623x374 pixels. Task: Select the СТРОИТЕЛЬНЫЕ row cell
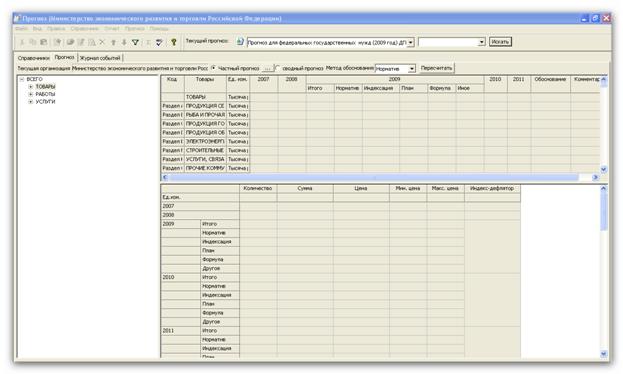(205, 150)
